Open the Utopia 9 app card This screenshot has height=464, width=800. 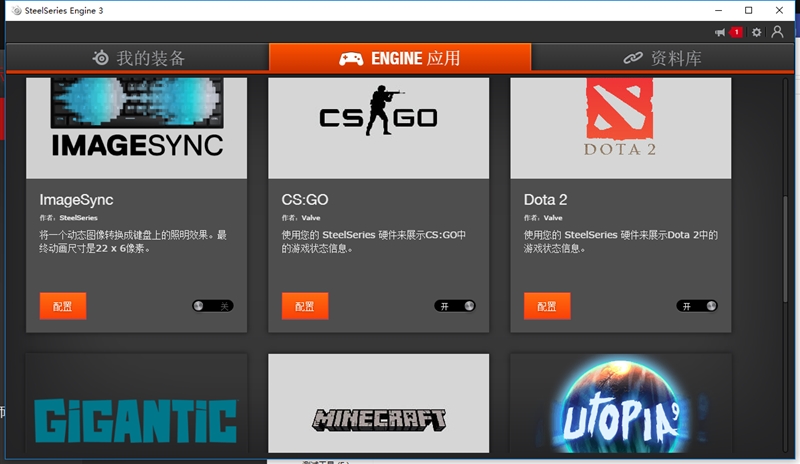(x=620, y=403)
